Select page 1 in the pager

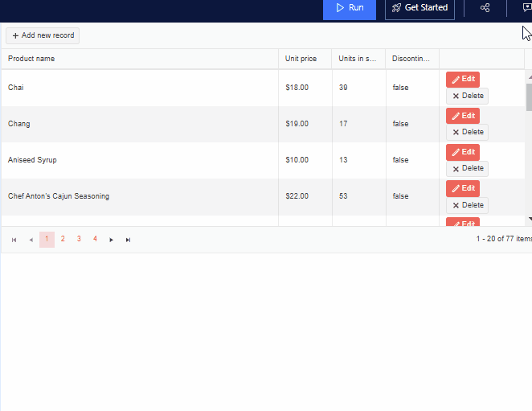pyautogui.click(x=47, y=240)
